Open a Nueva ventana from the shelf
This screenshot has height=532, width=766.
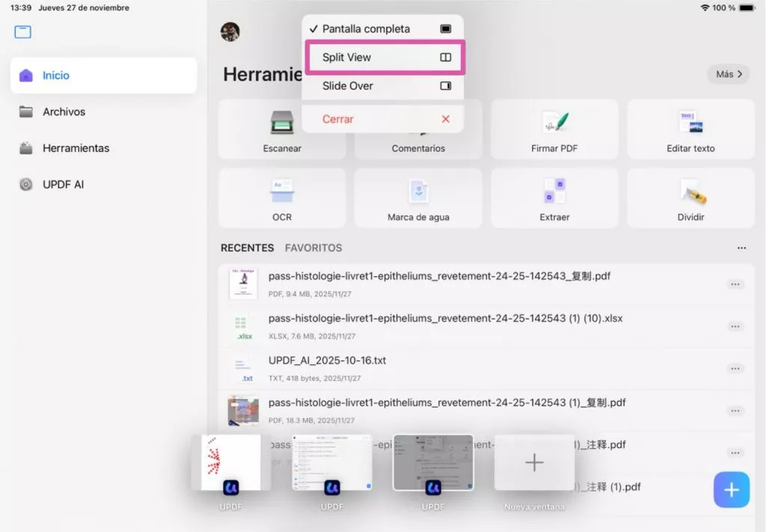click(534, 462)
